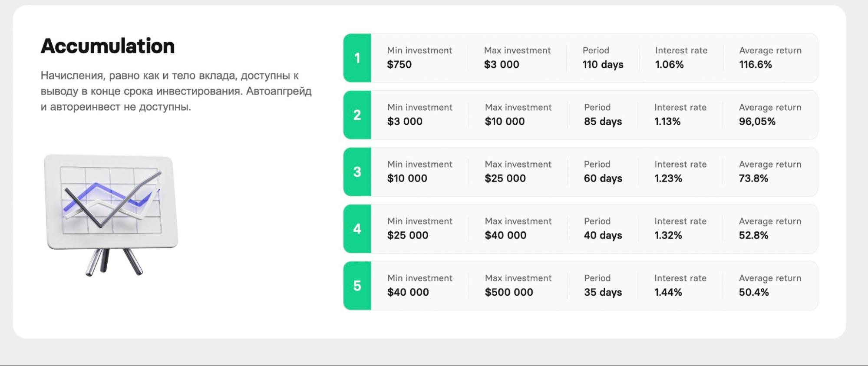Click the 1.32% interest rate value
This screenshot has width=868, height=366.
click(668, 235)
